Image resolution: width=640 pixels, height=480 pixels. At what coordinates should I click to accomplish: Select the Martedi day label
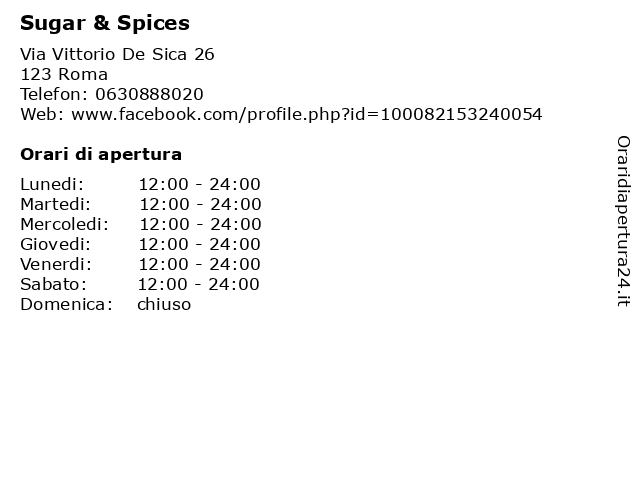(x=56, y=204)
